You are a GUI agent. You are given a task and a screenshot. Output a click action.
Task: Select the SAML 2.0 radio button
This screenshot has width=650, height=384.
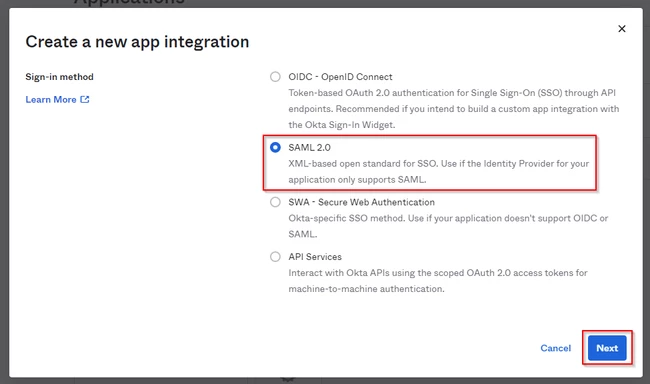(275, 147)
